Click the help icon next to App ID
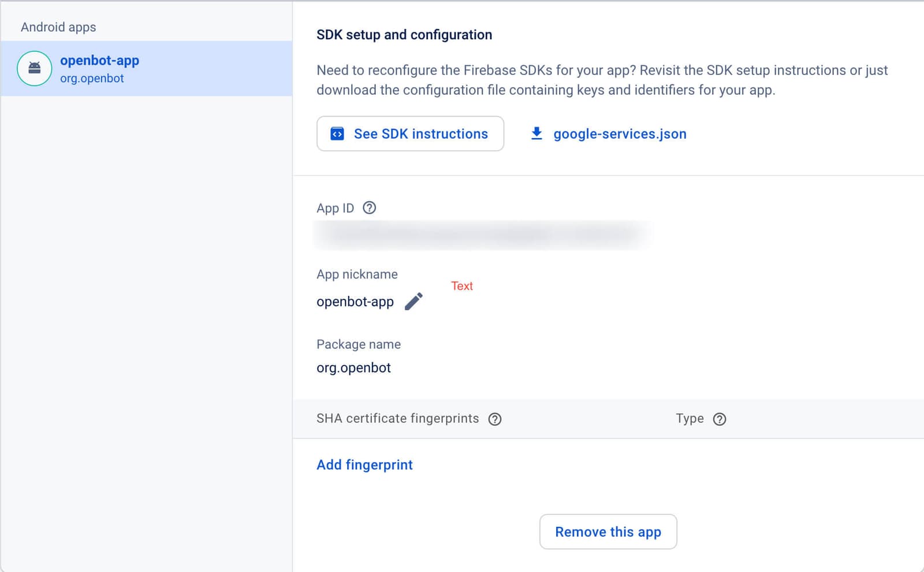 pos(369,207)
